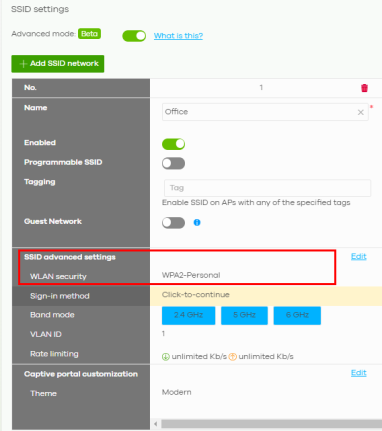Click the download rate limit arrow icon
The width and height of the screenshot is (382, 431).
(x=166, y=357)
